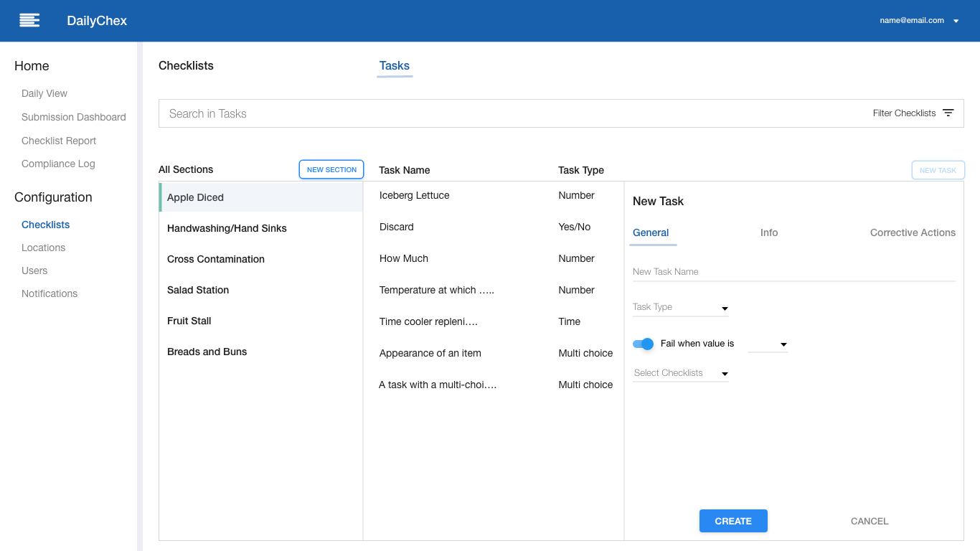Click the CREATE button

coord(733,521)
